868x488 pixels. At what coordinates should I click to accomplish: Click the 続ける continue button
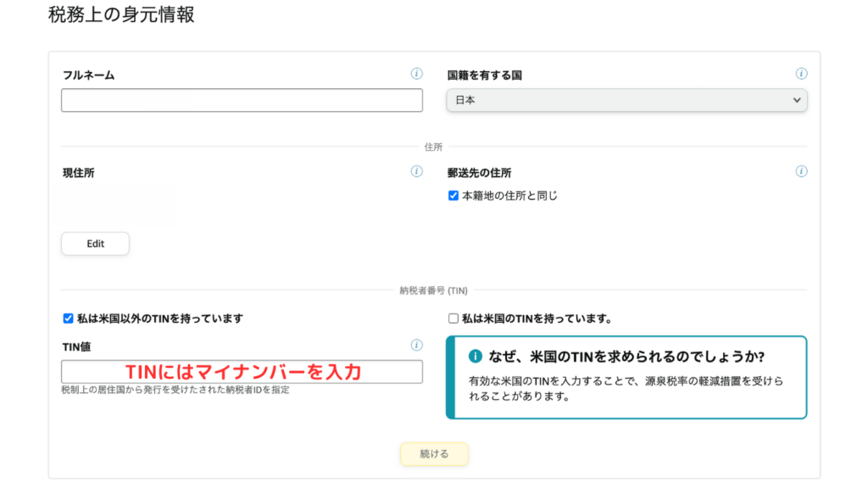point(434,454)
